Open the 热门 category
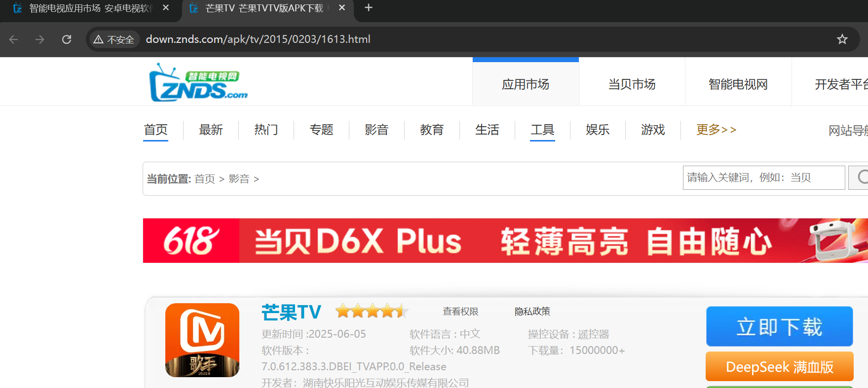Screen dimensions: 868x388 tap(266, 130)
